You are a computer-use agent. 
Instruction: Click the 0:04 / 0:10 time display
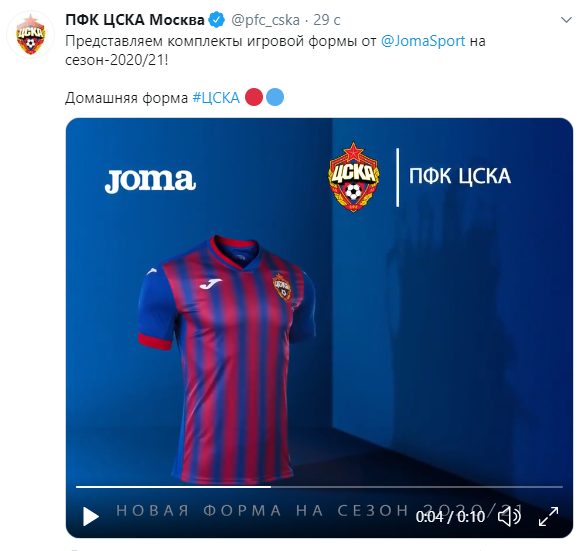[450, 517]
